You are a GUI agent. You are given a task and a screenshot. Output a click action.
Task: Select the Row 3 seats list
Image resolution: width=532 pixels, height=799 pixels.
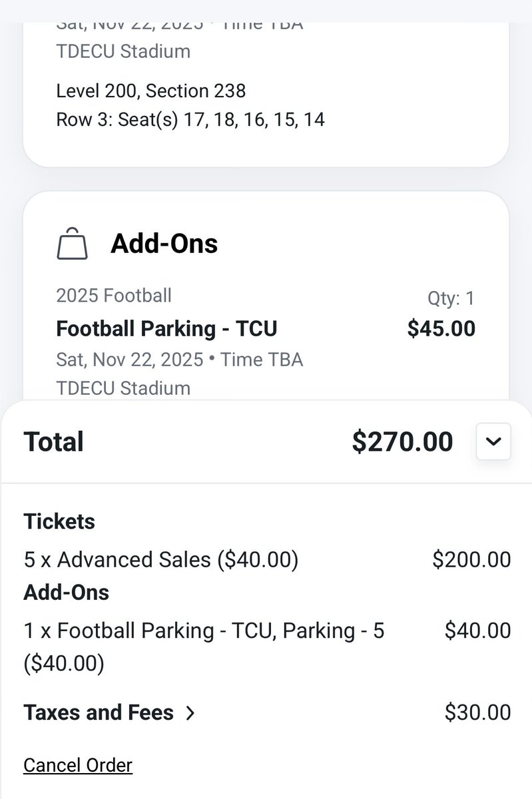click(x=190, y=121)
